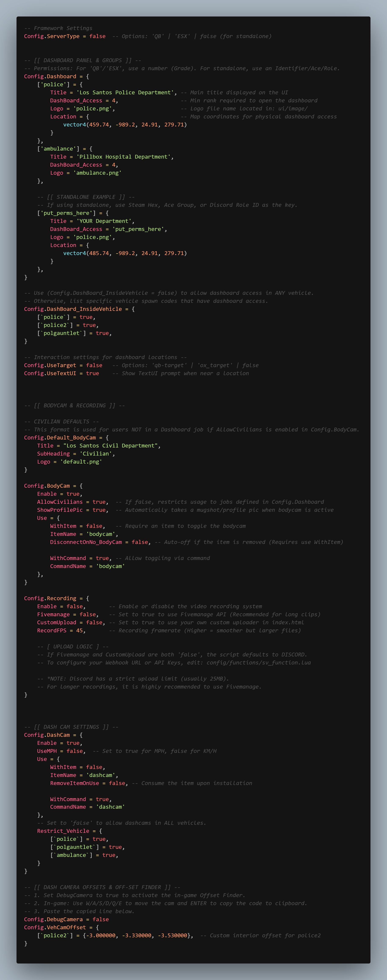The height and width of the screenshot is (980, 387).
Task: Click the 'DisconnectOnNo_BodyCam = false' setting
Action: [x=101, y=542]
